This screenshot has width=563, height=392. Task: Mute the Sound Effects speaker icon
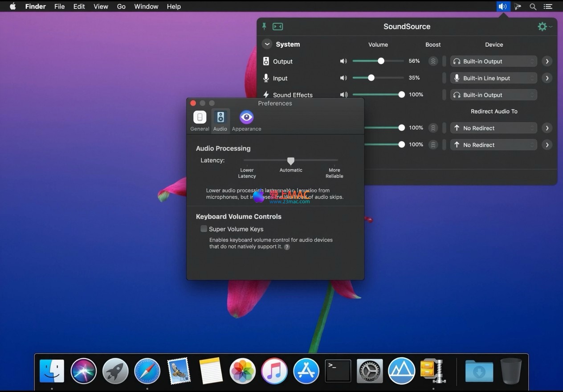[343, 95]
